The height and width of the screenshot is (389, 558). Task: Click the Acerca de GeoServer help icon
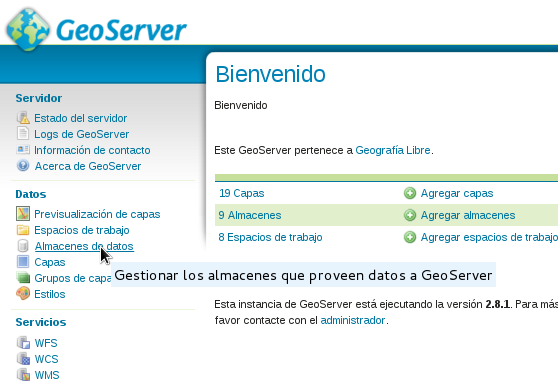(x=23, y=165)
